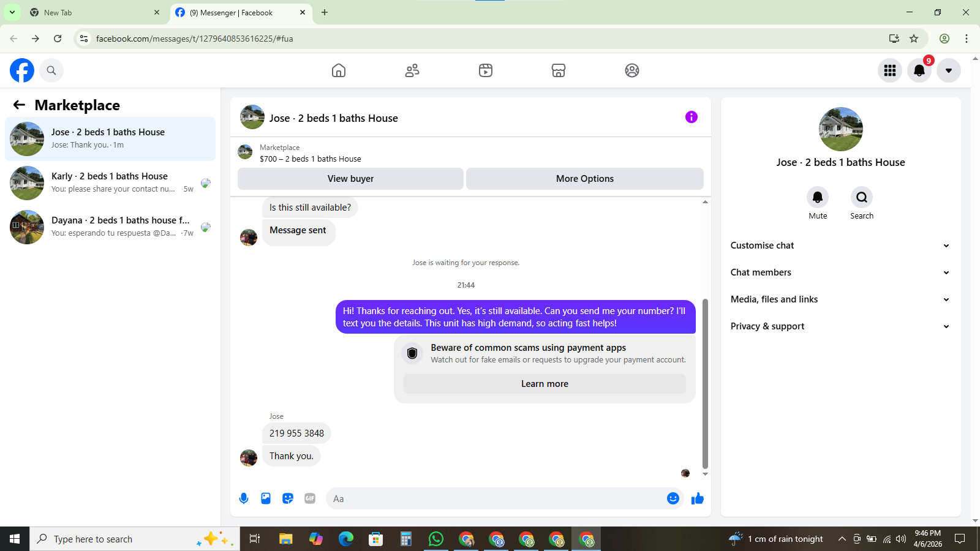
Task: Search in conversation using the magnifier icon
Action: coord(862,197)
